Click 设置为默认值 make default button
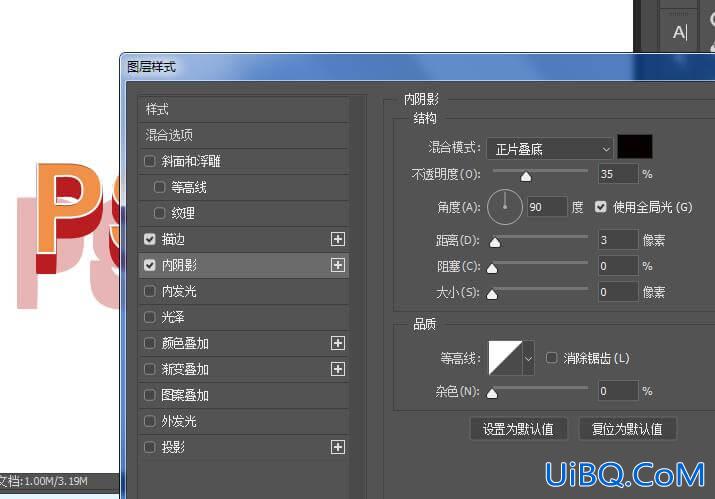The height and width of the screenshot is (499, 715). [x=518, y=429]
